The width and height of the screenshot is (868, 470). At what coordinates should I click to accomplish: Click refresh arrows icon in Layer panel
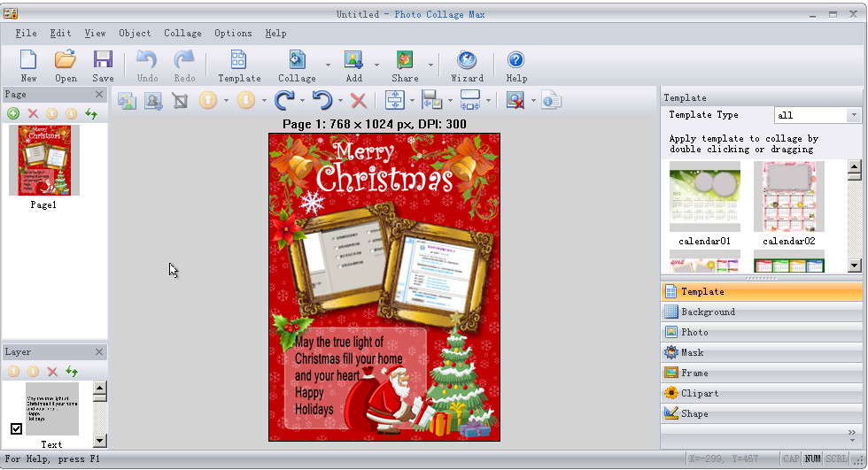click(72, 372)
